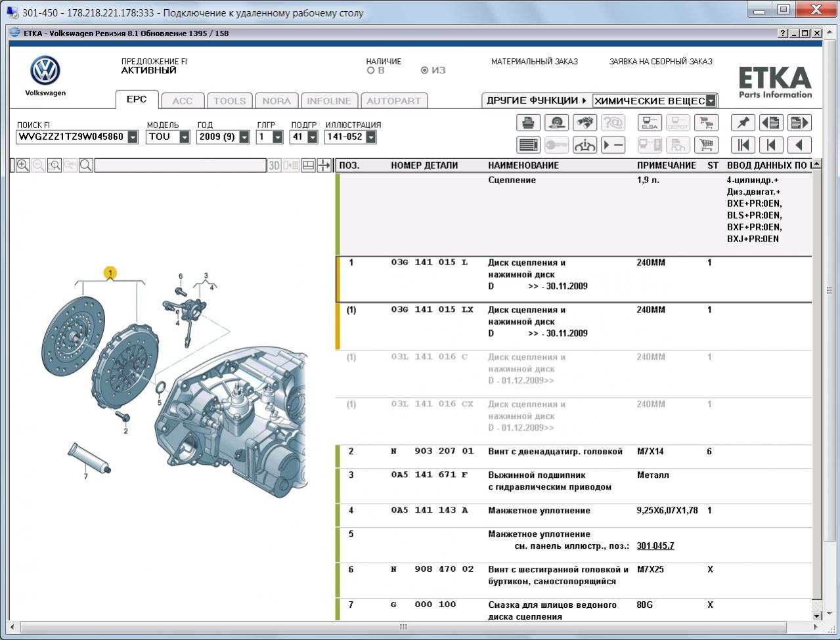The height and width of the screenshot is (640, 840).
Task: Click the НОМЕР ДЕТАЛИ column header
Action: (424, 165)
